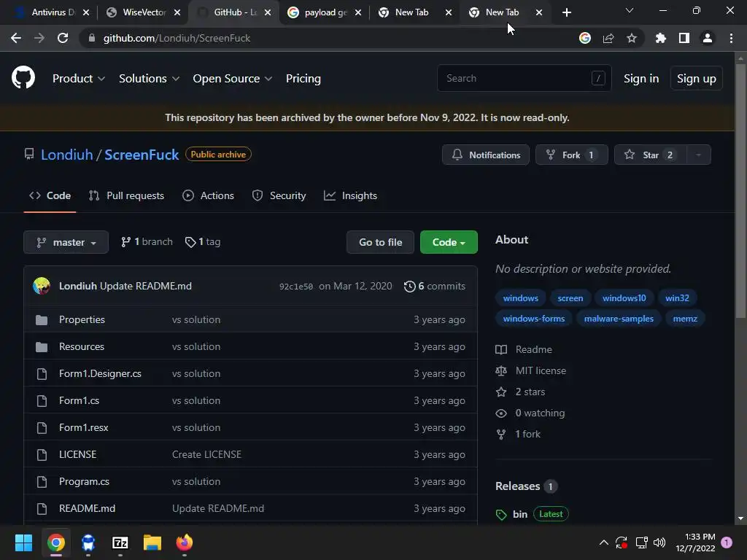Viewport: 747px width, 560px height.
Task: Click the malware-samples topic tag
Action: pos(619,319)
